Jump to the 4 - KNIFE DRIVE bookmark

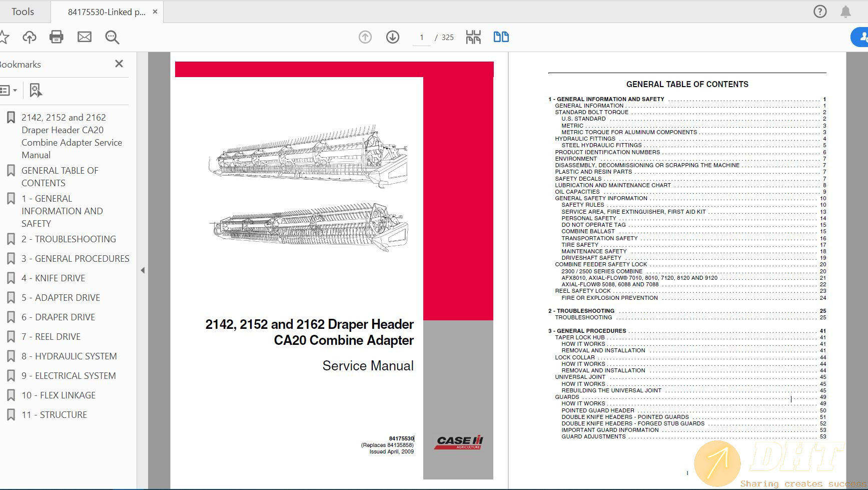click(54, 278)
